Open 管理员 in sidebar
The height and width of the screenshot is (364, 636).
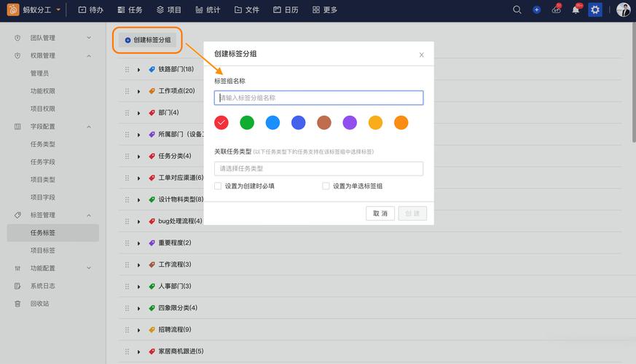(x=39, y=74)
